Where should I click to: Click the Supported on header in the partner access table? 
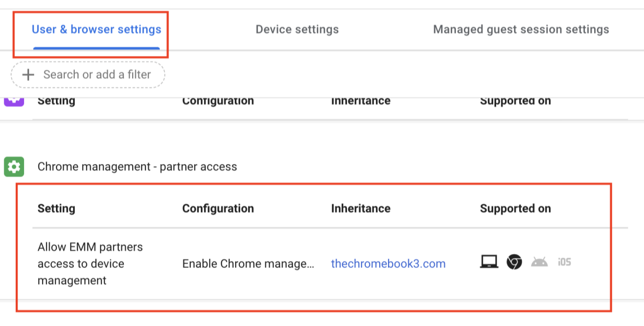click(x=515, y=209)
